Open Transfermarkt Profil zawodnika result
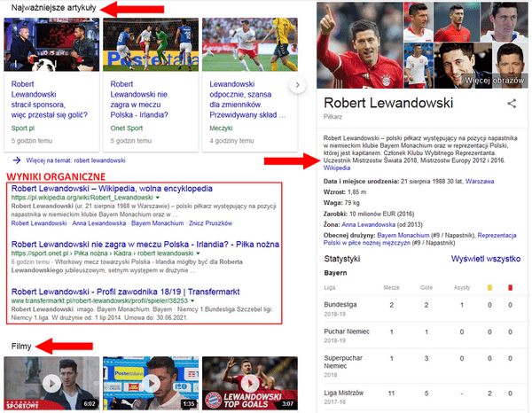The image size is (532, 413). (126, 292)
